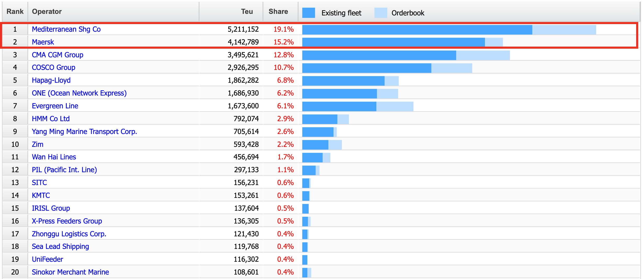
Task: Toggle the Existing fleet legend swatch
Action: 309,12
